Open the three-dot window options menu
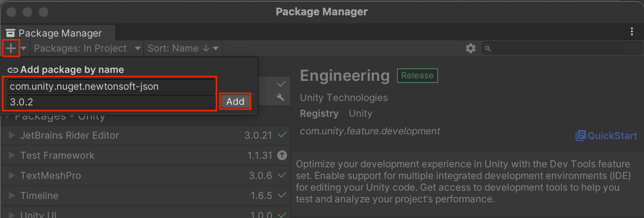 coord(632,31)
